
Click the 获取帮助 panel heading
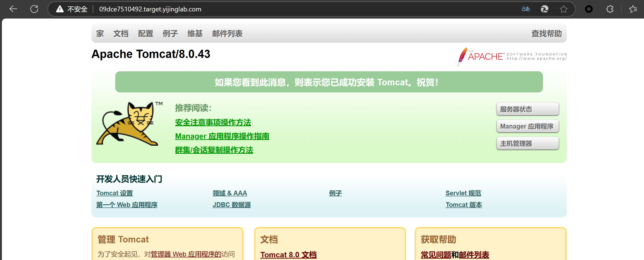click(438, 240)
